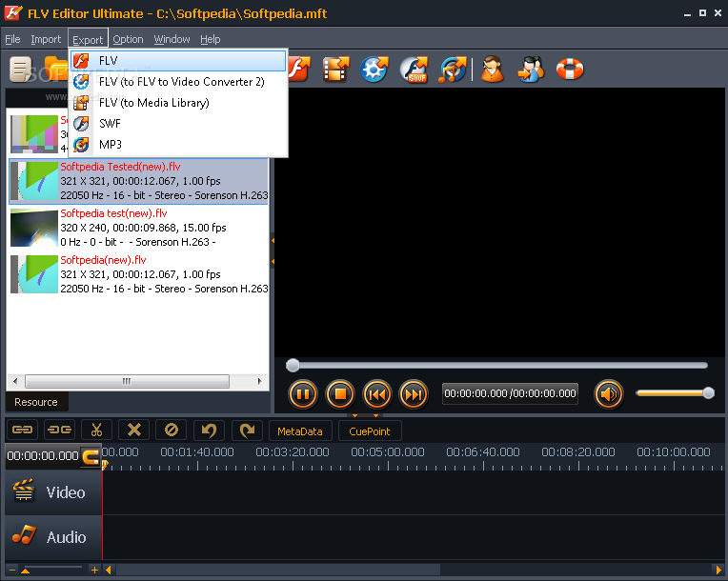Click the single person toolbar icon
Viewport: 728px width, 581px height.
click(492, 70)
